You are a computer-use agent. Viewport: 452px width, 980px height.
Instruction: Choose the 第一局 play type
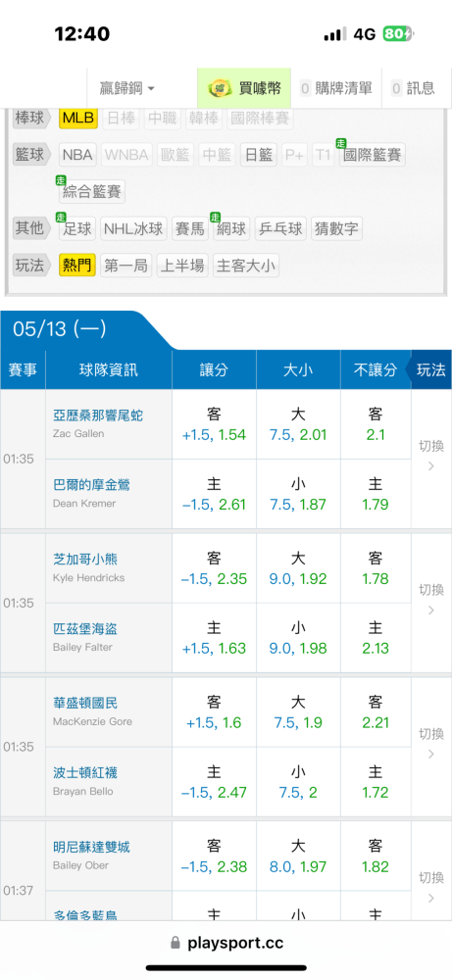pos(126,266)
